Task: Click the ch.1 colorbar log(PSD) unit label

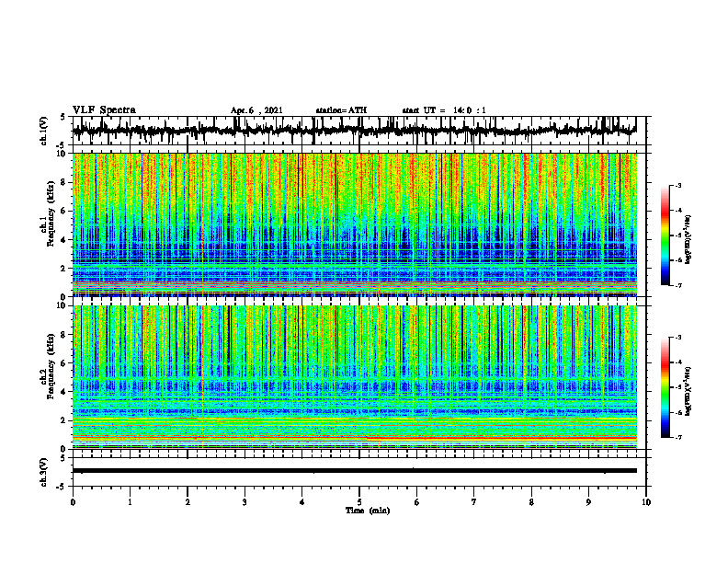Action: coord(688,239)
